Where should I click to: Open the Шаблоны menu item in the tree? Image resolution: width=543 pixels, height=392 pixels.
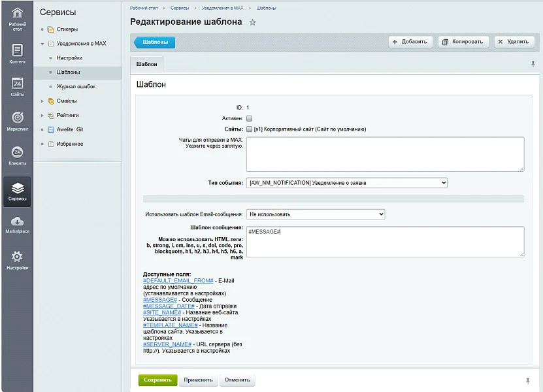(68, 72)
